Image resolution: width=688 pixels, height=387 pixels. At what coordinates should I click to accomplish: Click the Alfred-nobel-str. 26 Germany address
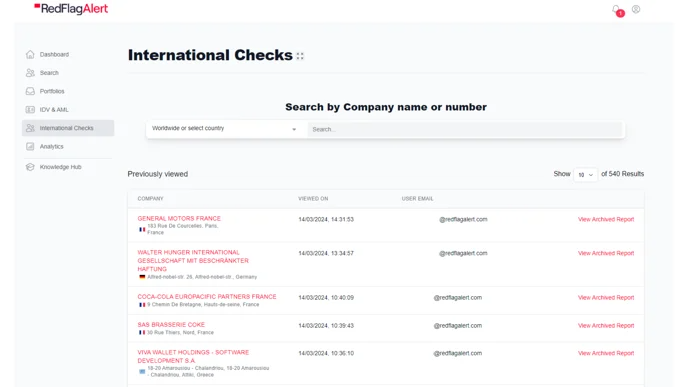(202, 277)
